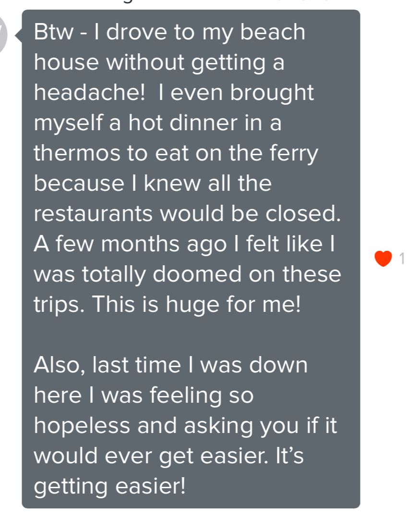Click the reaction count beside the heart

pyautogui.click(x=402, y=259)
